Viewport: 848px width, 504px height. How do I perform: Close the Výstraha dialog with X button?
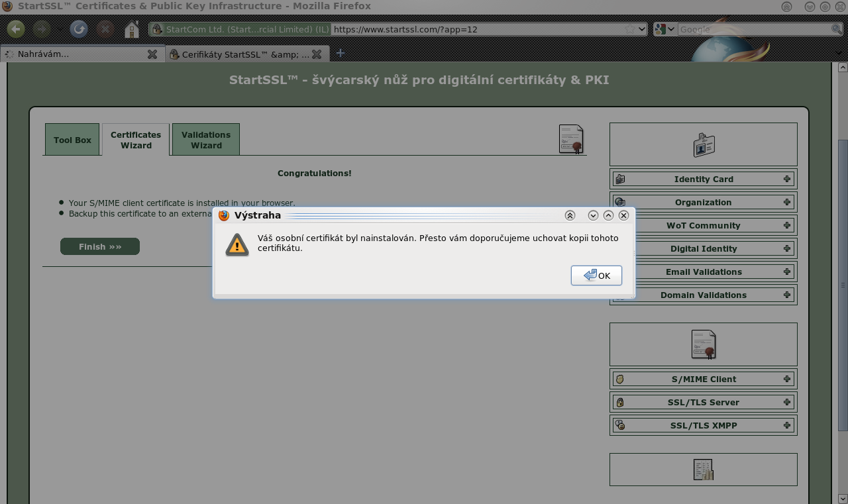click(623, 215)
